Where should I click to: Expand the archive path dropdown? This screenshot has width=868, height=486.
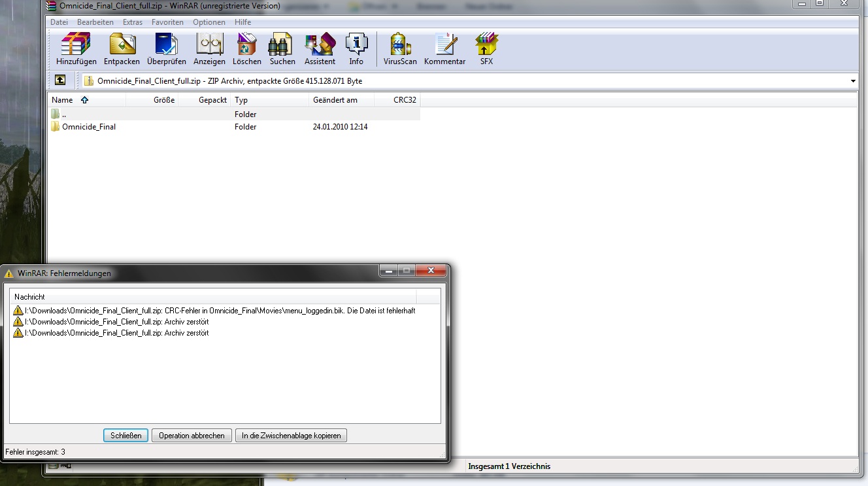853,81
